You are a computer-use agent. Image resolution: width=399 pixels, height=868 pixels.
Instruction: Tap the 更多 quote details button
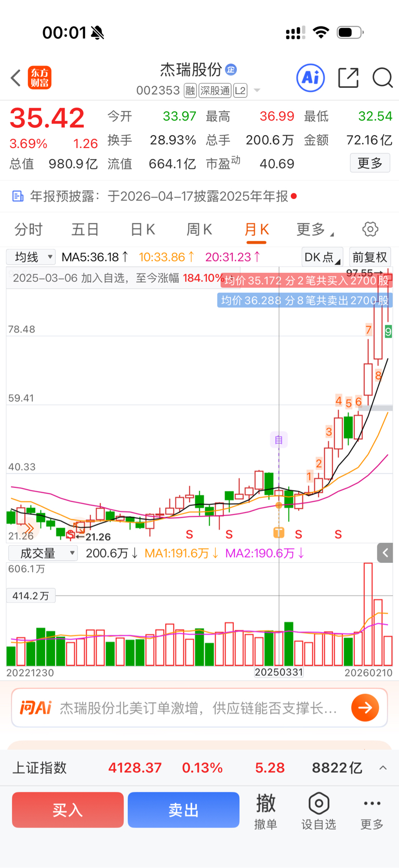click(370, 163)
